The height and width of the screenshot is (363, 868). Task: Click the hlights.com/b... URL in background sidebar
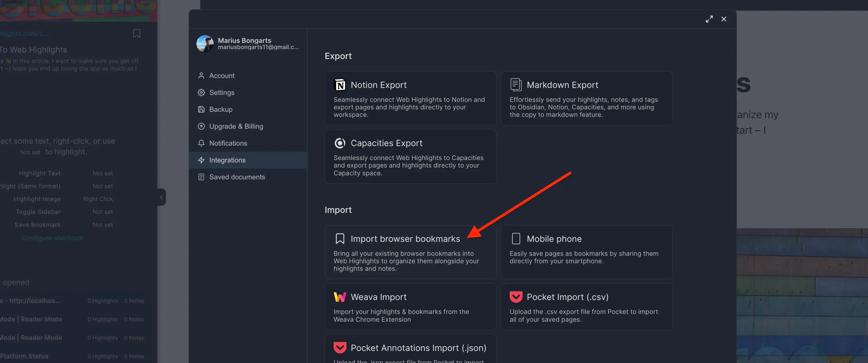pyautogui.click(x=24, y=34)
